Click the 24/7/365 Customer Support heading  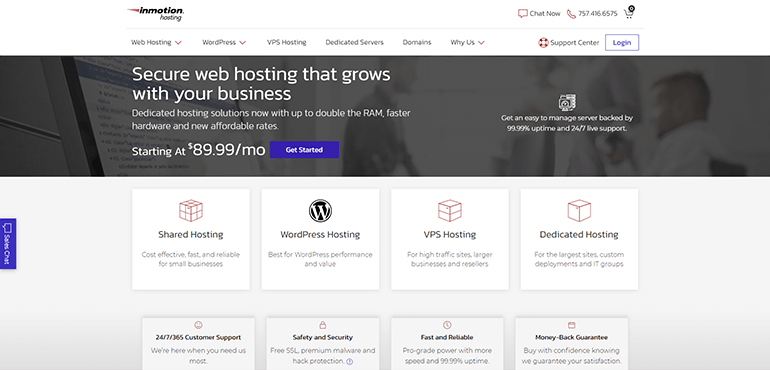tap(198, 338)
